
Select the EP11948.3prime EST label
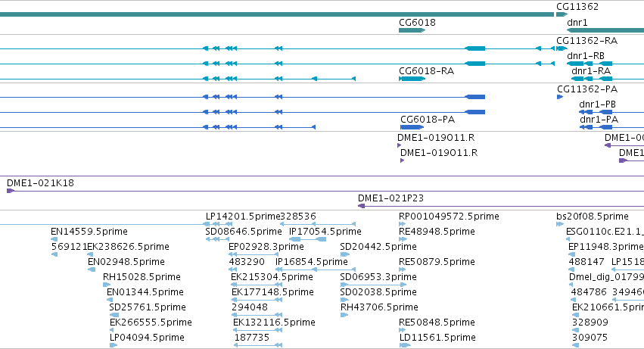pos(606,247)
